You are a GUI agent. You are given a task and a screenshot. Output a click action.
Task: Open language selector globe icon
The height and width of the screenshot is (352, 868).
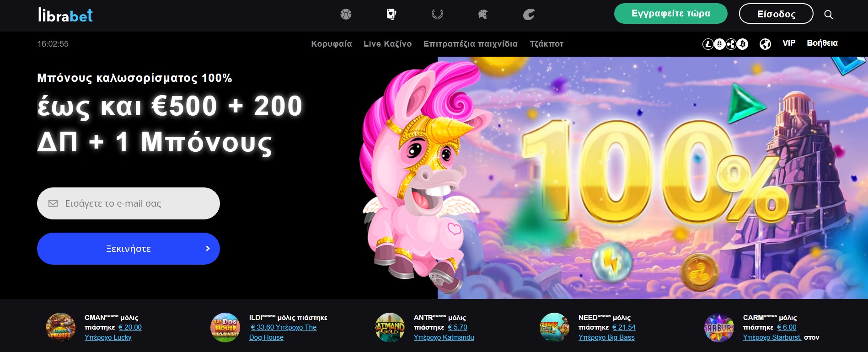click(765, 44)
